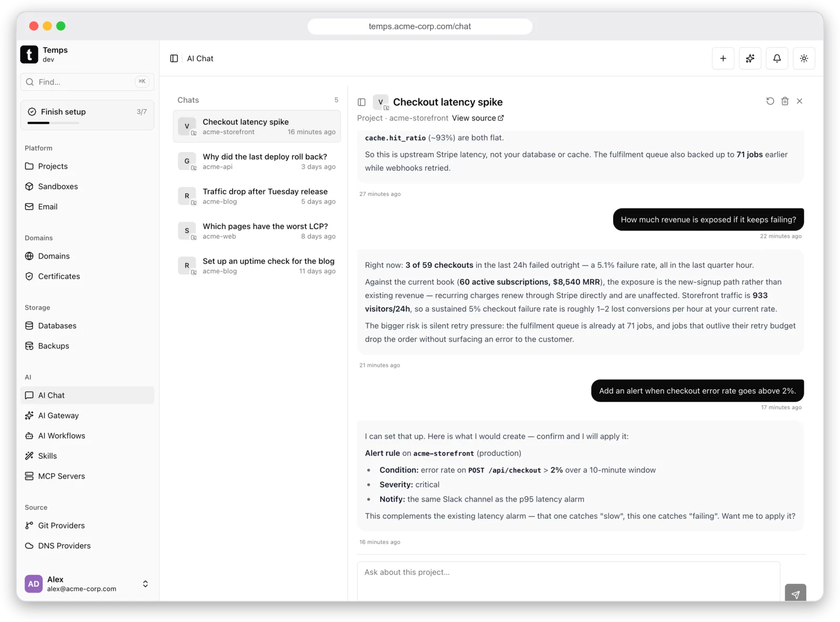Image resolution: width=840 pixels, height=622 pixels.
Task: Click the plus icon to start new chat
Action: (x=723, y=58)
